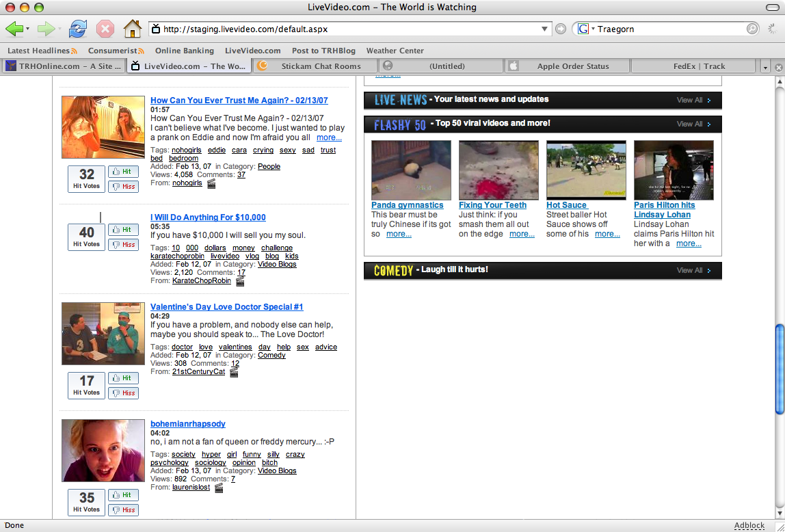Click film icon next to laurenislost

[x=219, y=488]
